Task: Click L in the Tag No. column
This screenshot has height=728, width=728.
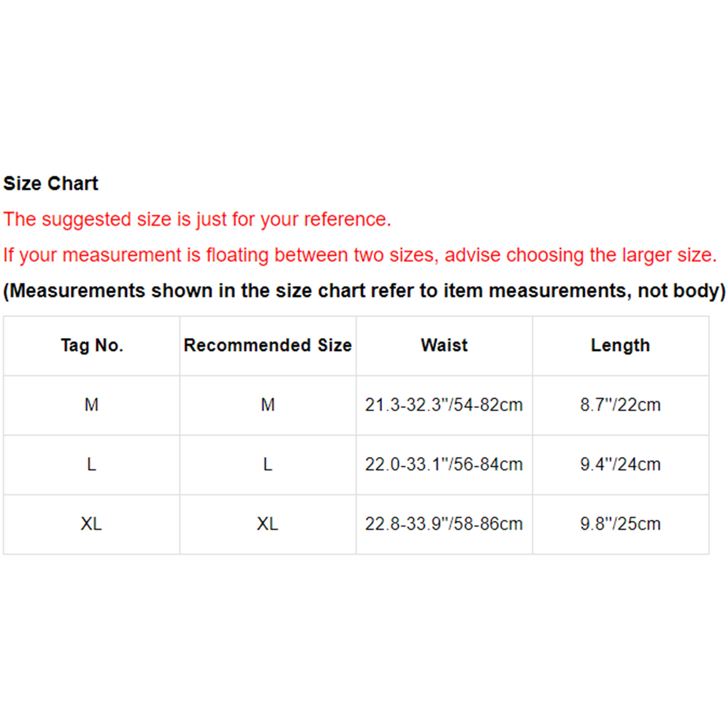Action: [x=91, y=465]
